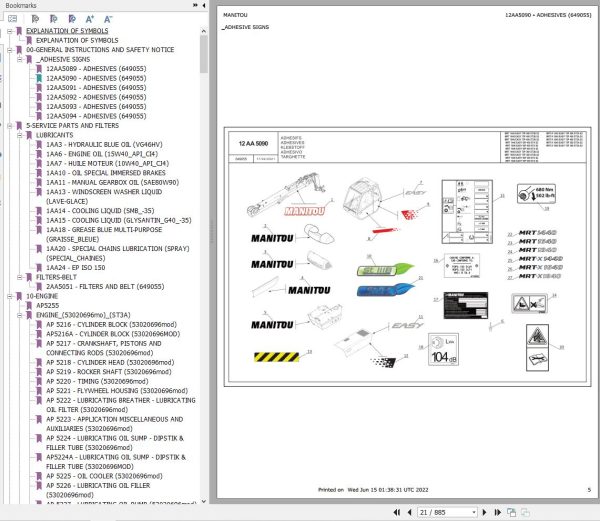Image resolution: width=600 pixels, height=521 pixels.
Task: Open AP 5224 - LUBRICATING OIL SUMP bookmark
Action: [x=115, y=443]
